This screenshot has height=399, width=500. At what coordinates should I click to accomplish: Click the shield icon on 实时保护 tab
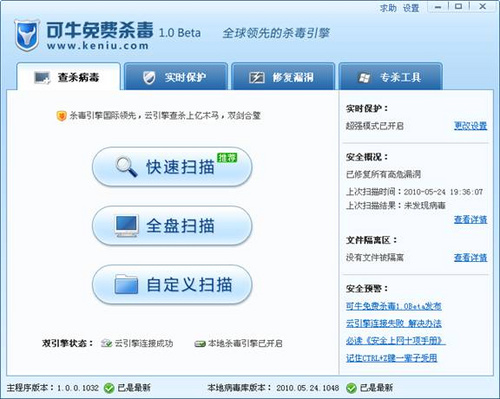coord(149,78)
